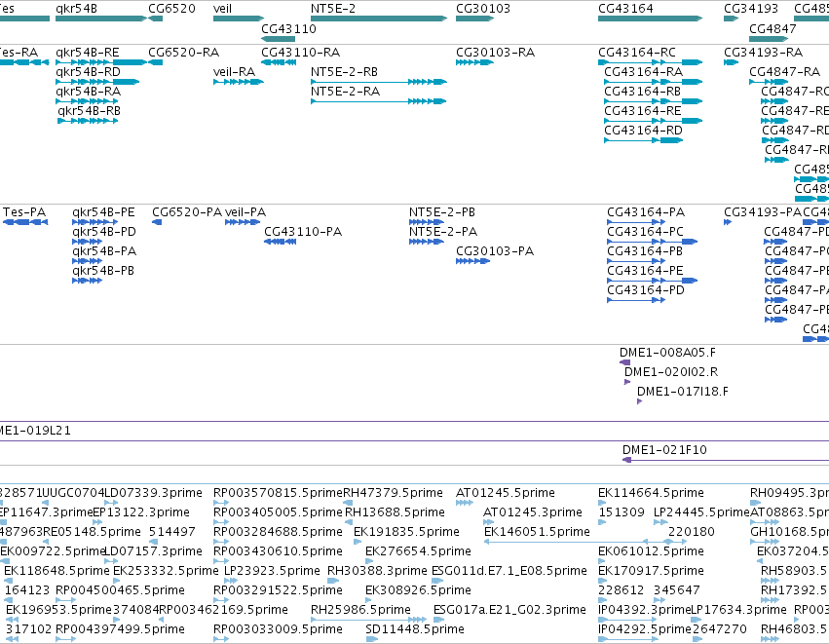Click EST feature 220180
The image size is (829, 644).
tap(676, 542)
